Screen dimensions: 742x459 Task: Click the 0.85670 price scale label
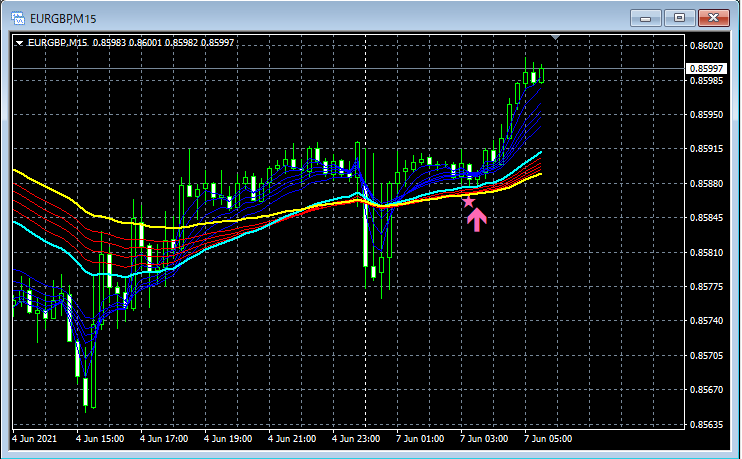[x=706, y=389]
